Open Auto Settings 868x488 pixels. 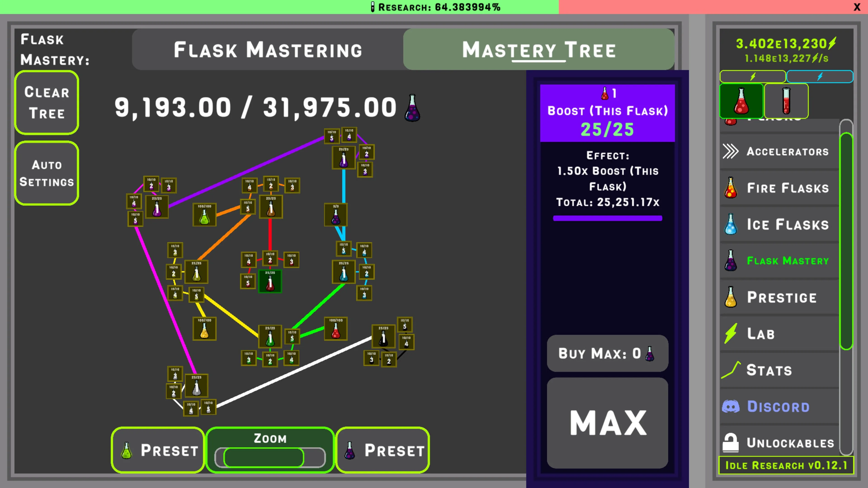pyautogui.click(x=47, y=173)
